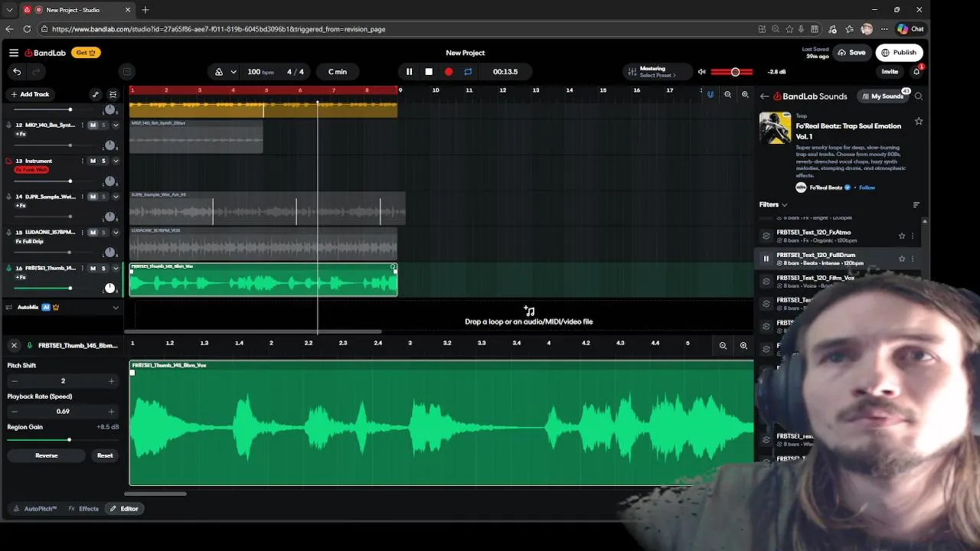
Task: Close the region editor panel with the X
Action: click(14, 346)
